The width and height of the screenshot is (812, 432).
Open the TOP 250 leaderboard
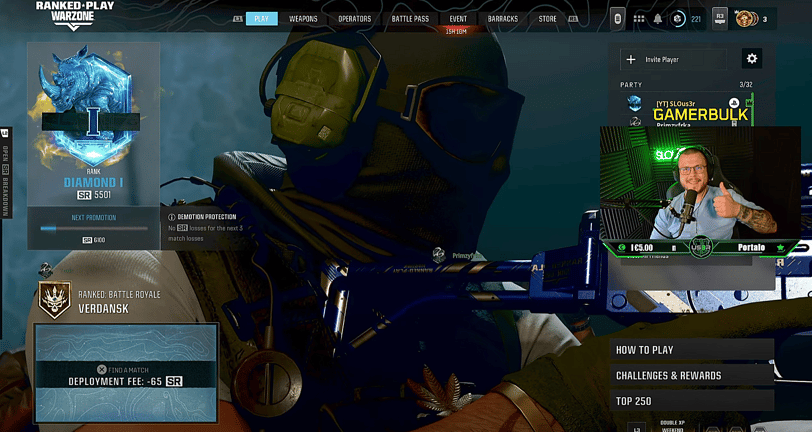(x=691, y=401)
